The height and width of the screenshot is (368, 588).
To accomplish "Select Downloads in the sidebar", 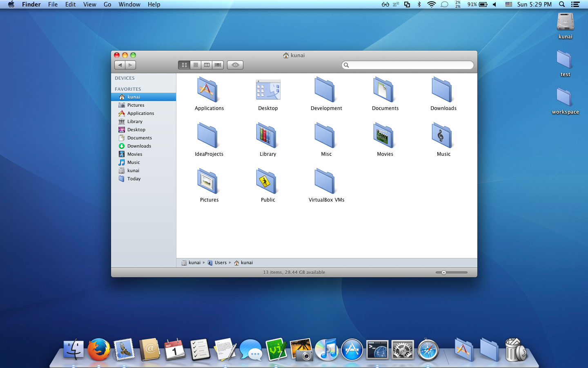I will 144,146.
